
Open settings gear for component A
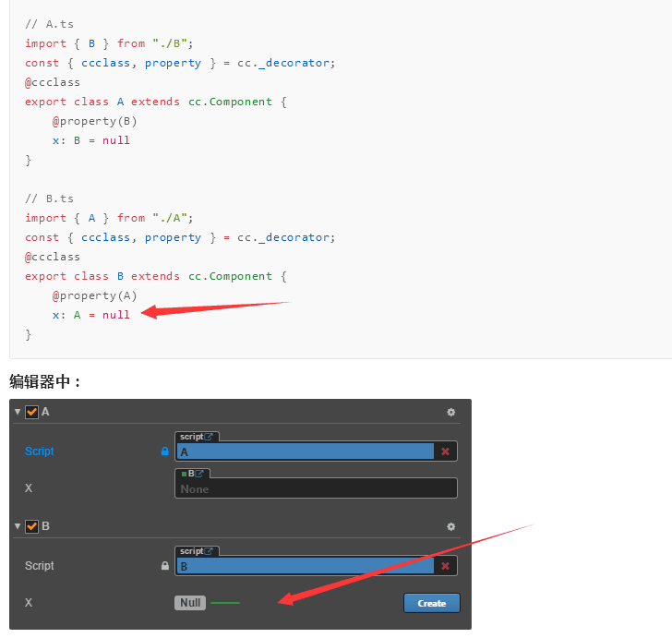[450, 412]
